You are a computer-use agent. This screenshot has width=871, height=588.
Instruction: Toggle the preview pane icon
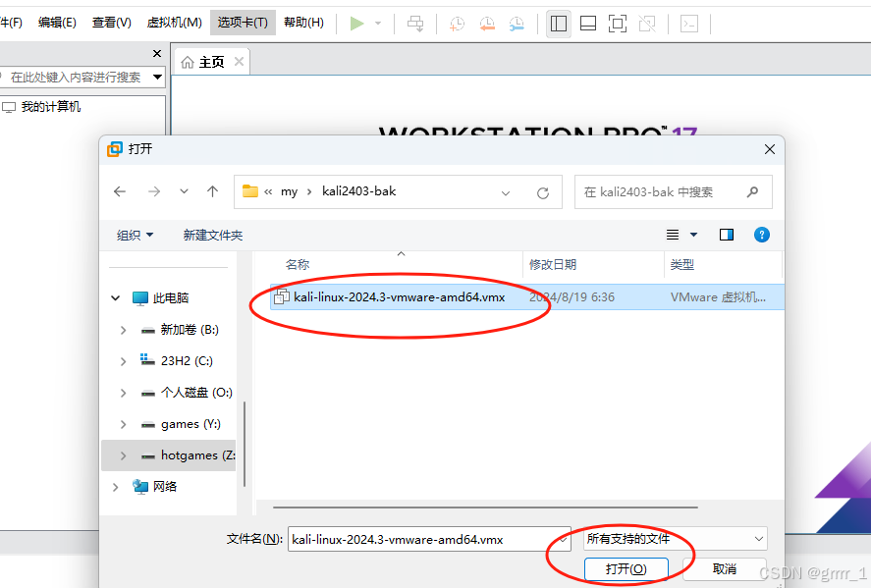point(727,235)
